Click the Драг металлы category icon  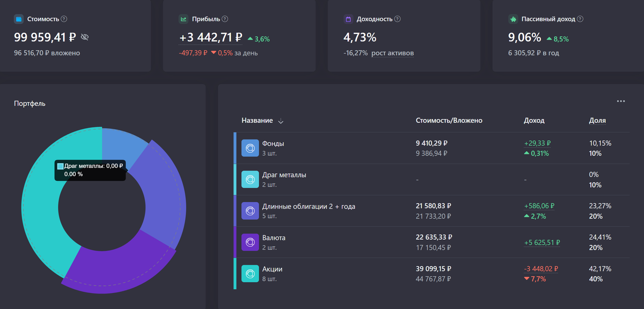[x=250, y=179]
